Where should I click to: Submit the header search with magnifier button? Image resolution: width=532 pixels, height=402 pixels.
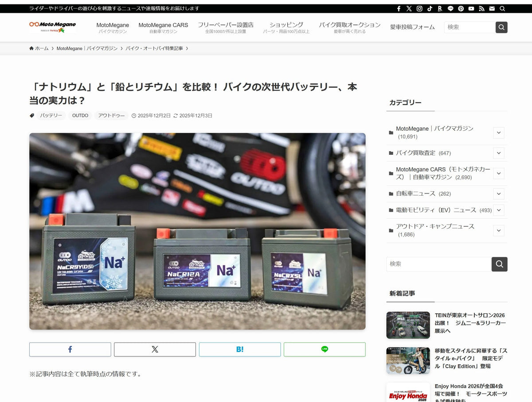pos(501,27)
